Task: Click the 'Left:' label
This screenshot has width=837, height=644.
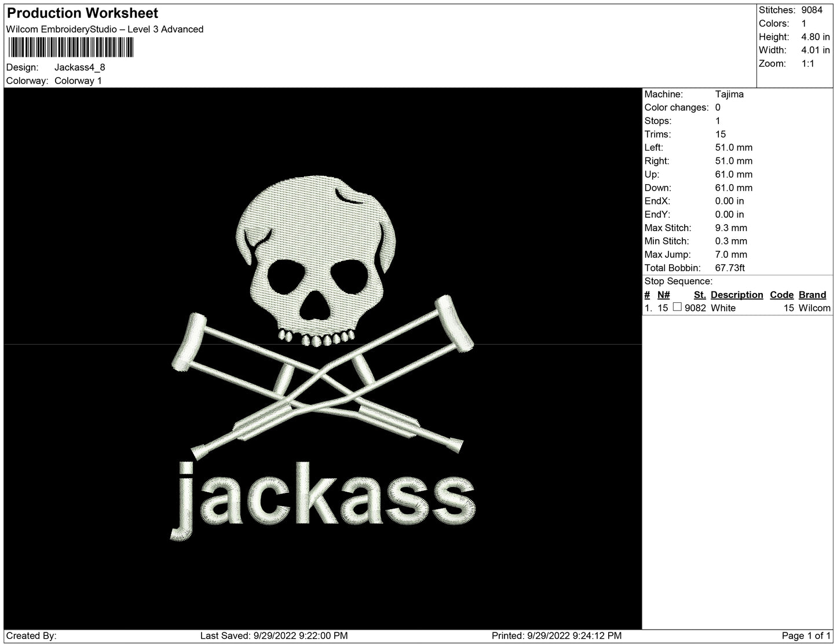Action: 655,147
